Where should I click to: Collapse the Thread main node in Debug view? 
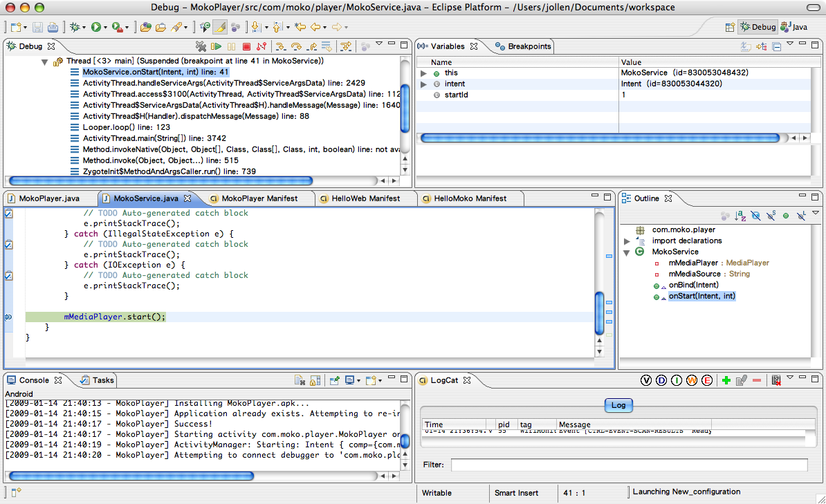click(45, 62)
